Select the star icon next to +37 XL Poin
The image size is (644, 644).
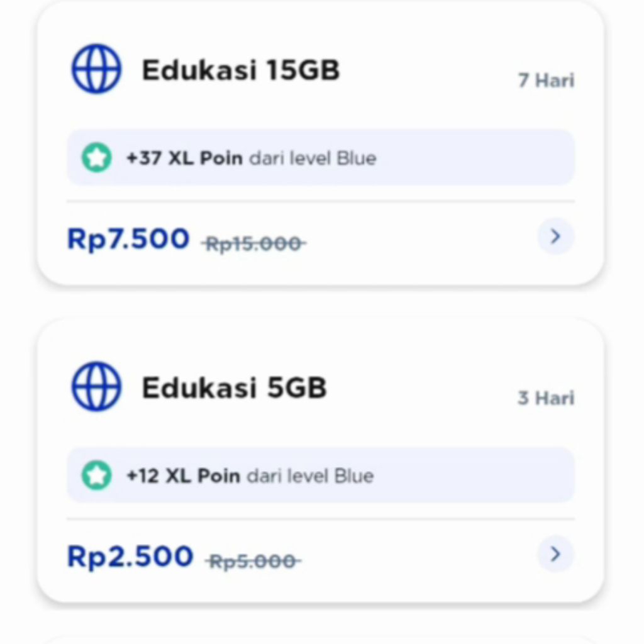[x=96, y=158]
